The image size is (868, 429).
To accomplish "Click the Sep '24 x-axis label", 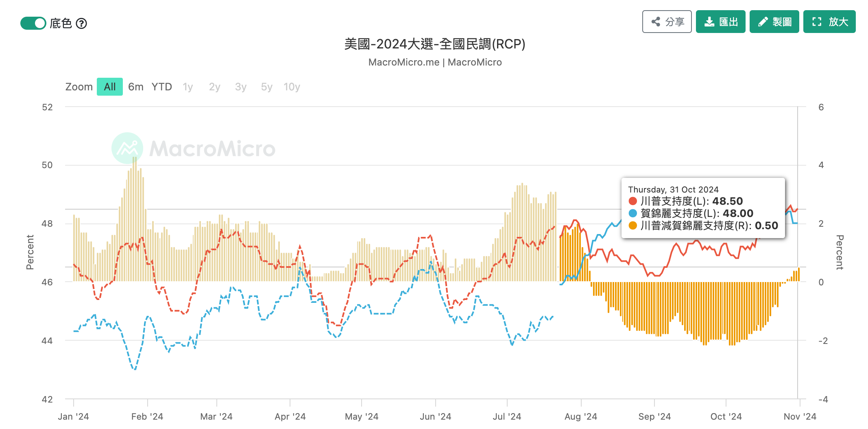I will [x=654, y=416].
